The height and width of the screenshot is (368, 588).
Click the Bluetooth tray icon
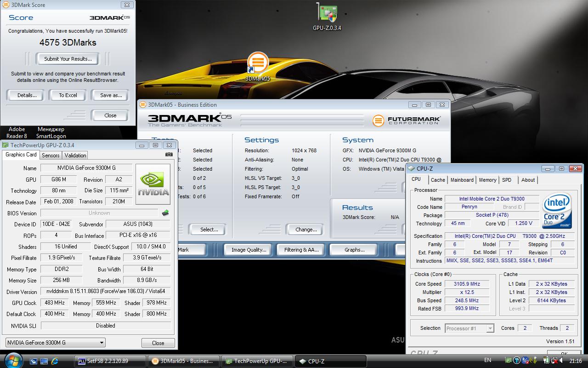[525, 360]
